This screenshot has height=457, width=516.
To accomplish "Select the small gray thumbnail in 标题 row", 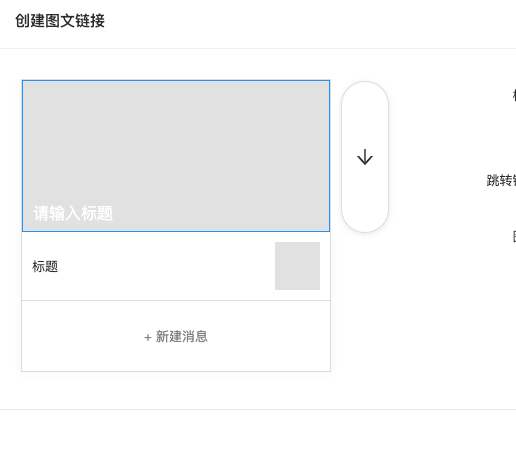I will click(x=297, y=266).
